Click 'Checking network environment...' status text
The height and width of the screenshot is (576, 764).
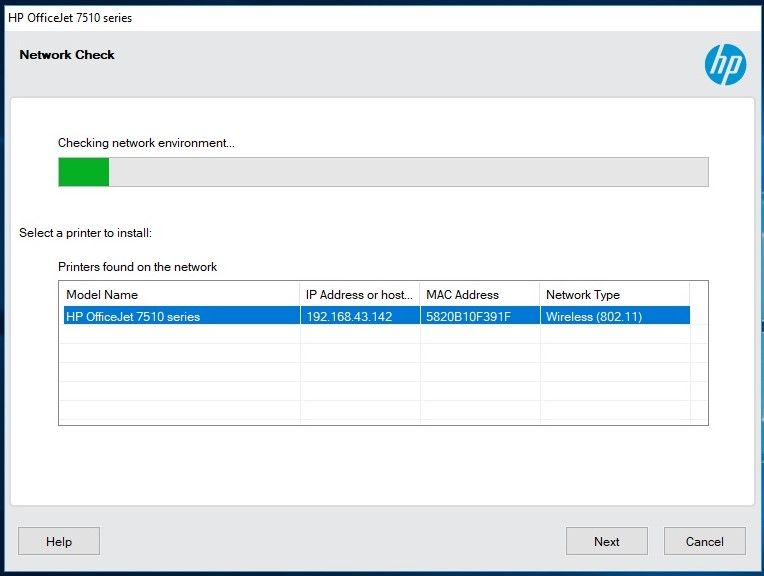pos(146,143)
